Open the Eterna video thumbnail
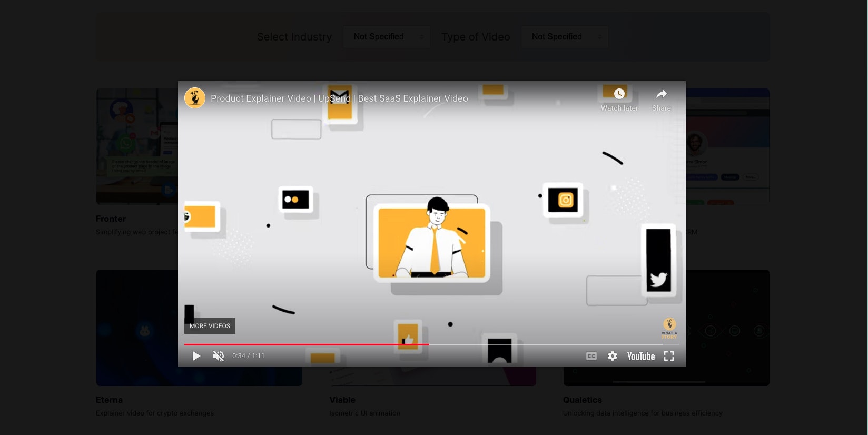The image size is (868, 435). [137, 328]
